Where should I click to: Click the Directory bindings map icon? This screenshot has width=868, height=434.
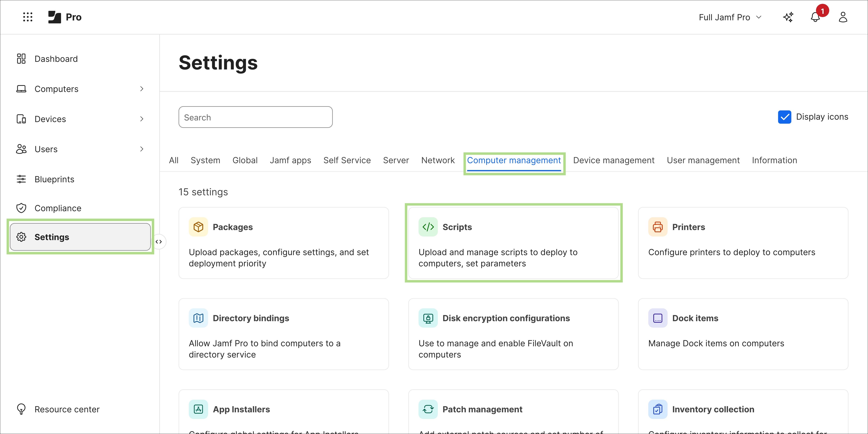tap(198, 318)
